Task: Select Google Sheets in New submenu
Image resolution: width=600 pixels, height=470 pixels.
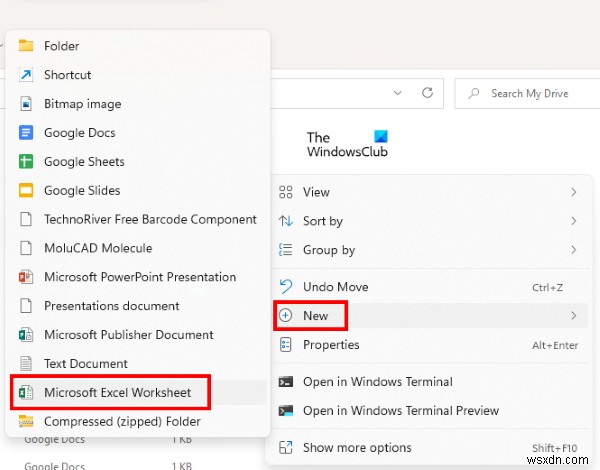Action: tap(138, 162)
